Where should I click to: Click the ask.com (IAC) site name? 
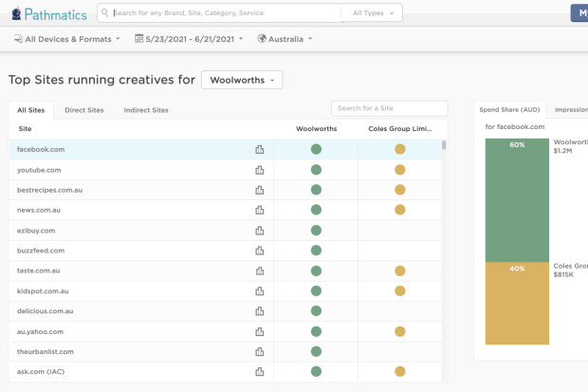pyautogui.click(x=41, y=371)
